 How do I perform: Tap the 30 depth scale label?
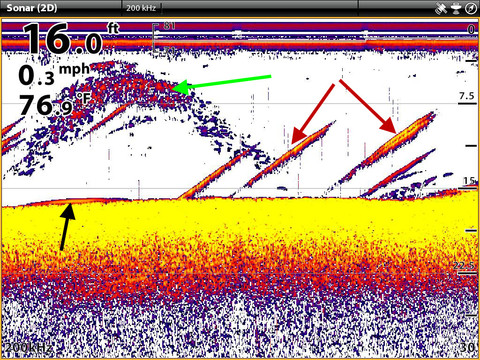(x=467, y=347)
